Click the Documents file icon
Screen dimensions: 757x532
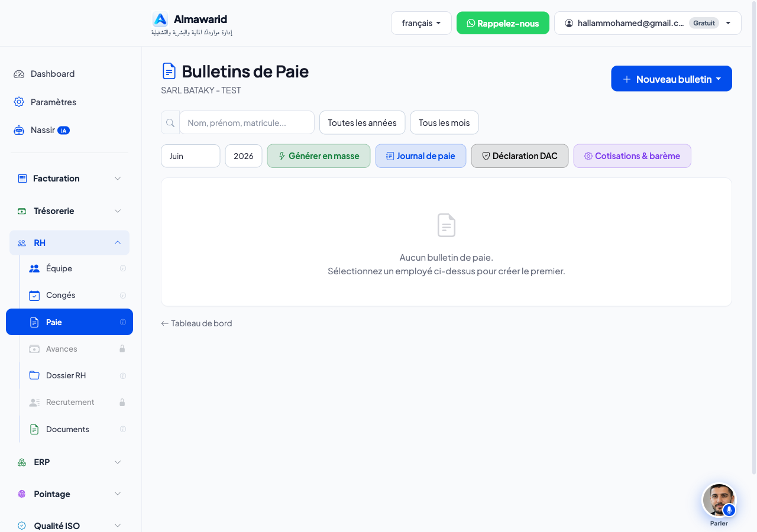[34, 429]
